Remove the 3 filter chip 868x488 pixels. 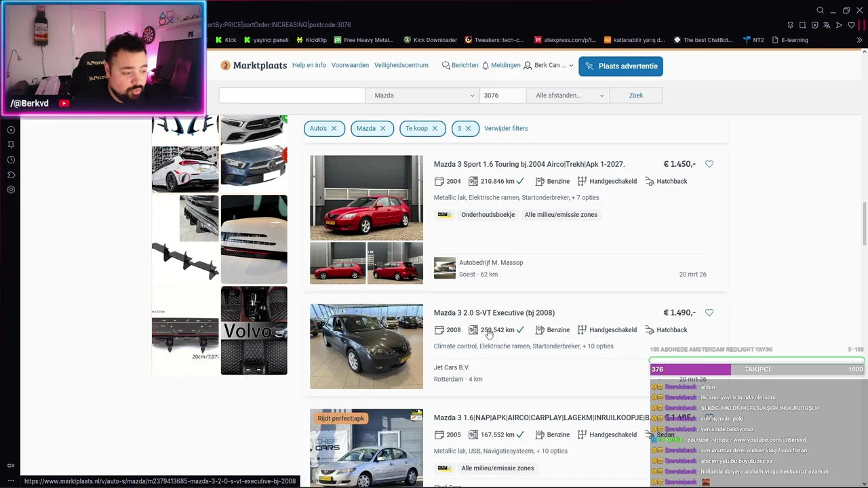468,128
